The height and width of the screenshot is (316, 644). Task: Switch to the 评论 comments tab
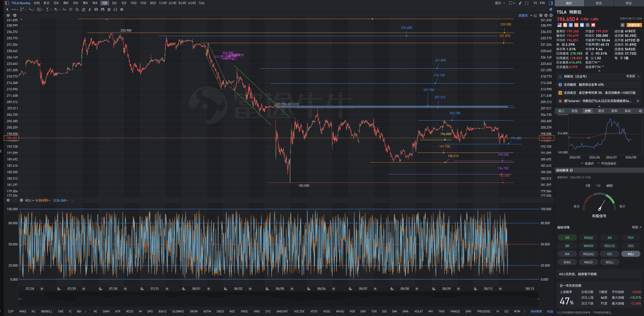click(629, 3)
